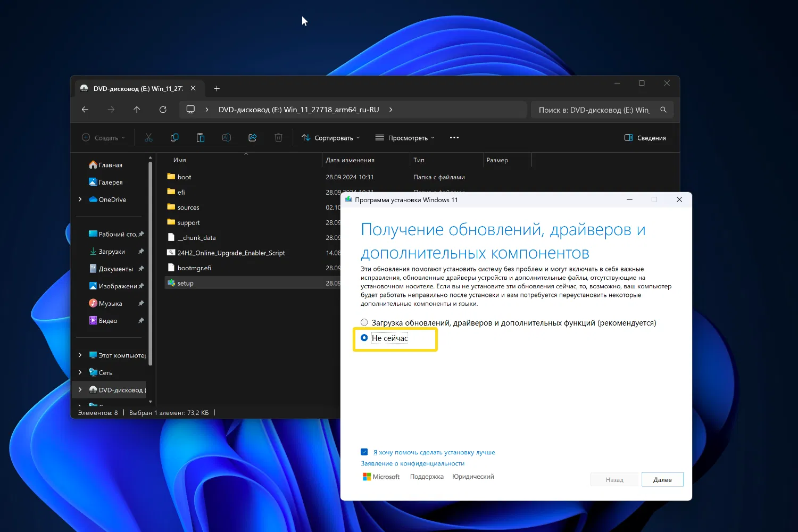Open the Загрузки folder in sidebar
Screen dimensions: 798x532
tap(111, 252)
